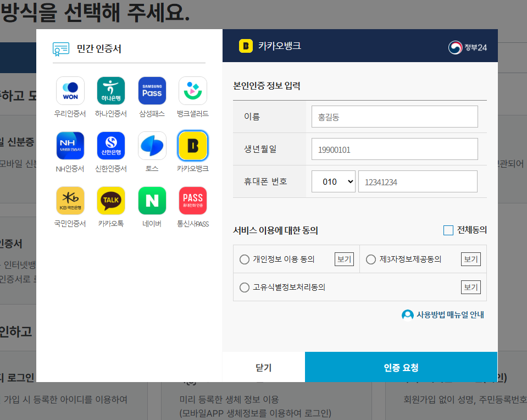Click the 민간 인증서 heading text
The image size is (527, 420).
(99, 49)
